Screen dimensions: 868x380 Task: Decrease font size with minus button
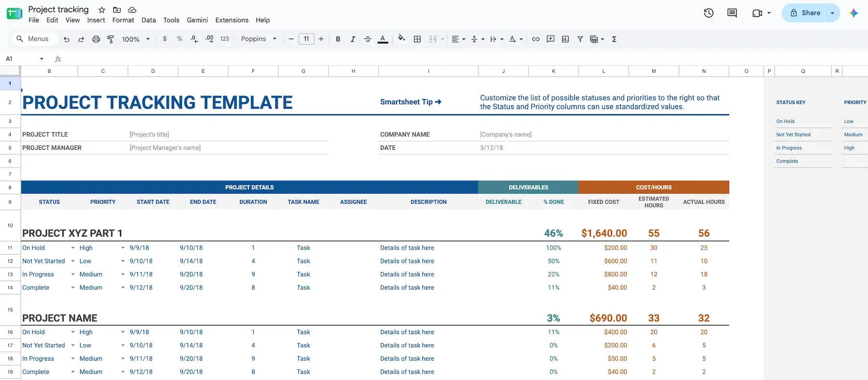pyautogui.click(x=291, y=39)
